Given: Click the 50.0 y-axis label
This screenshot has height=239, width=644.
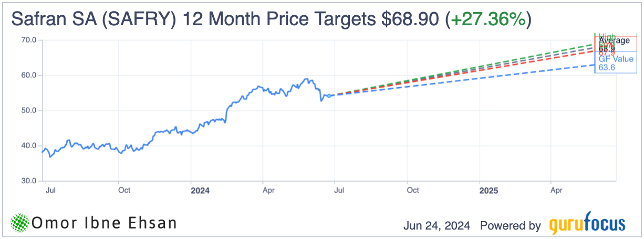Looking at the screenshot, I should coord(28,110).
